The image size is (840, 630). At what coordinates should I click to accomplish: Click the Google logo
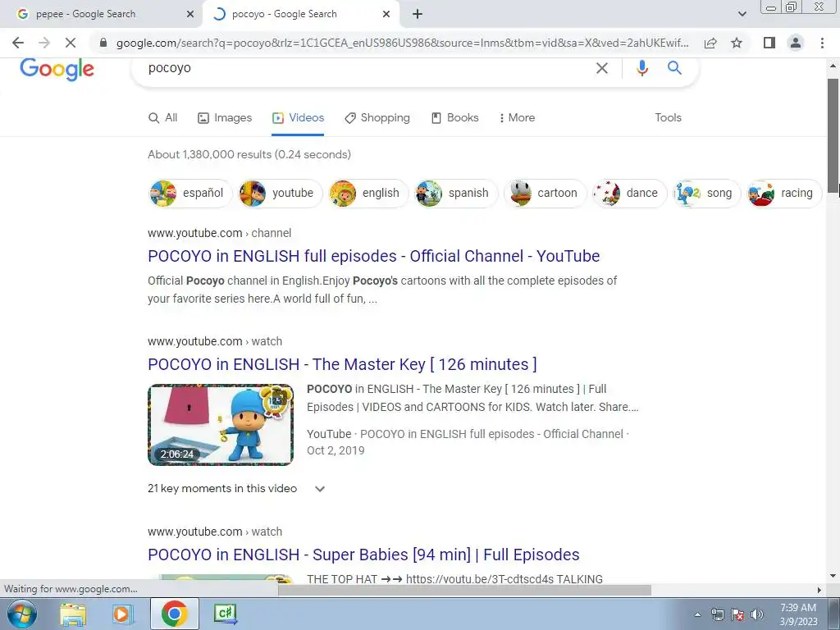tap(57, 69)
